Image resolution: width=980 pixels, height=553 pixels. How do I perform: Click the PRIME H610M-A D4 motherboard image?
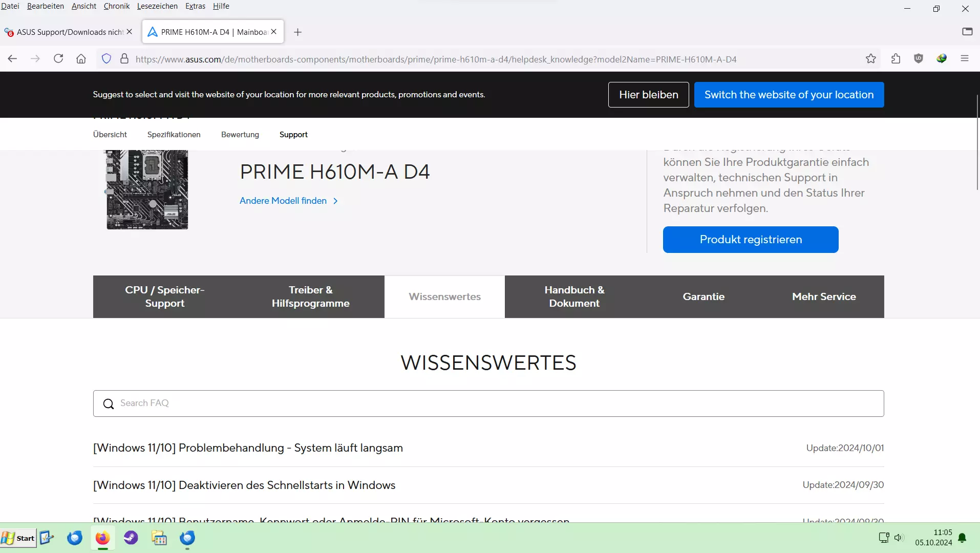147,189
